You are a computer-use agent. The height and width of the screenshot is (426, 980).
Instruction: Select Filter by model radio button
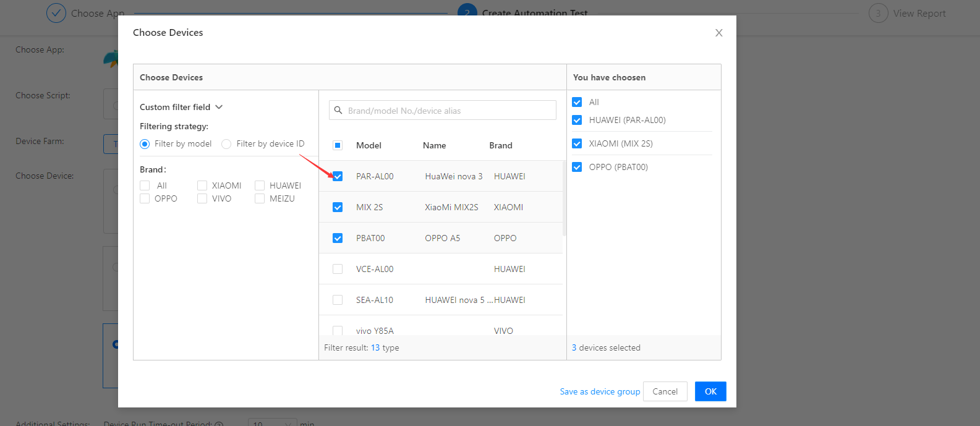point(145,144)
